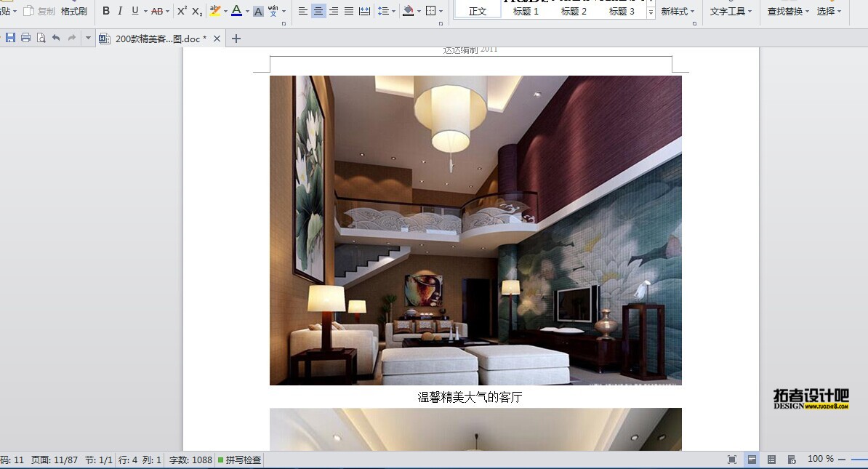868x469 pixels.
Task: Apply strikethrough formatting
Action: coord(156,11)
